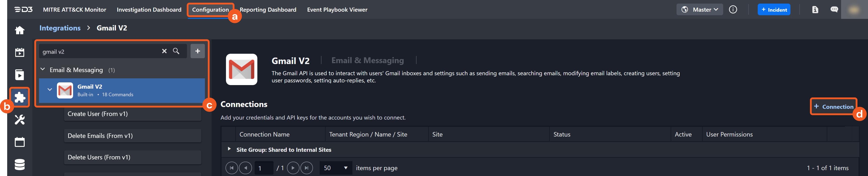
Task: Expand the Master site dropdown
Action: (x=700, y=9)
